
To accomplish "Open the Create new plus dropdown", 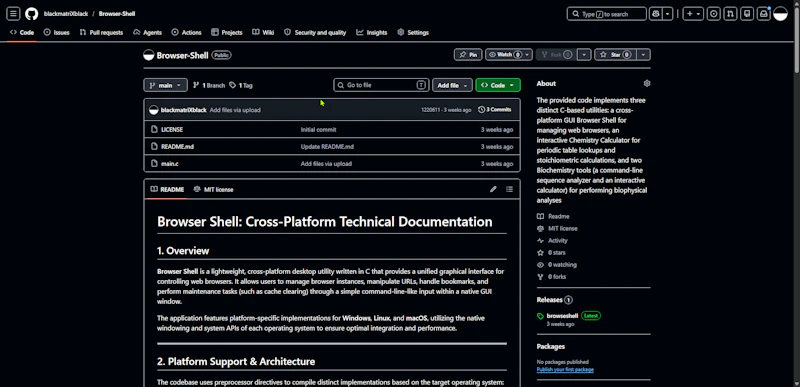I will coord(693,14).
